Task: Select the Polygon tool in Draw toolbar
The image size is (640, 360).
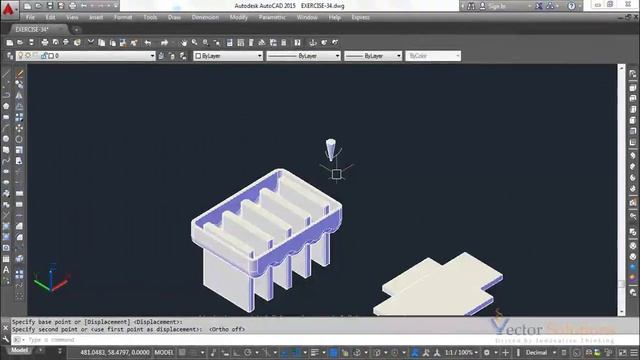Action: point(6,106)
